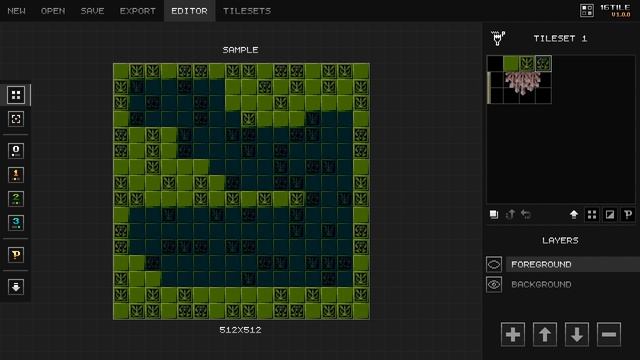Select the Foreground layer

click(573, 264)
